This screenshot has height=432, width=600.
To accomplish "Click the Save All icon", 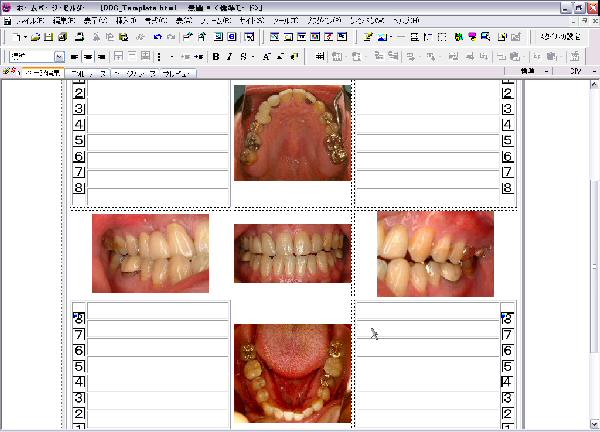I will (x=63, y=37).
